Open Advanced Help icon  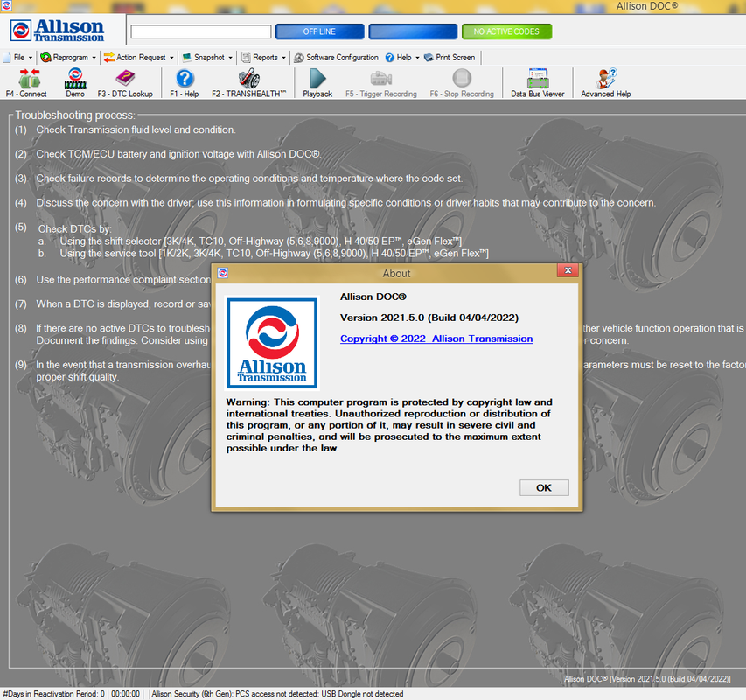[606, 79]
